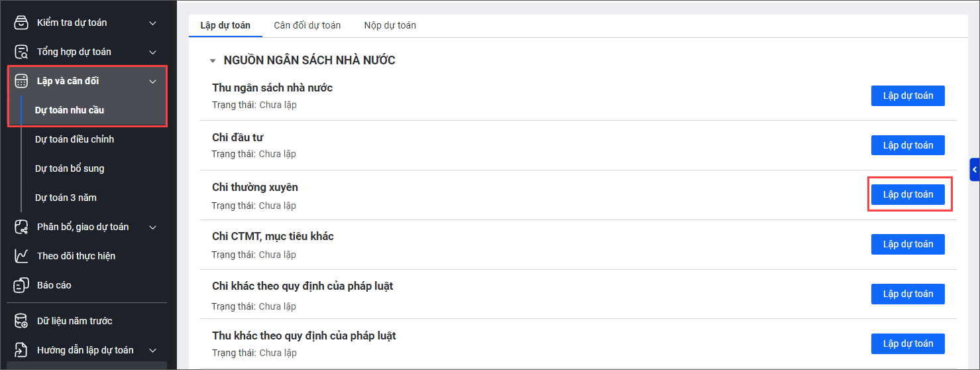Viewport: 980px width, 370px height.
Task: Click Lập dự toán for Chi đầu tư
Action: tap(907, 145)
